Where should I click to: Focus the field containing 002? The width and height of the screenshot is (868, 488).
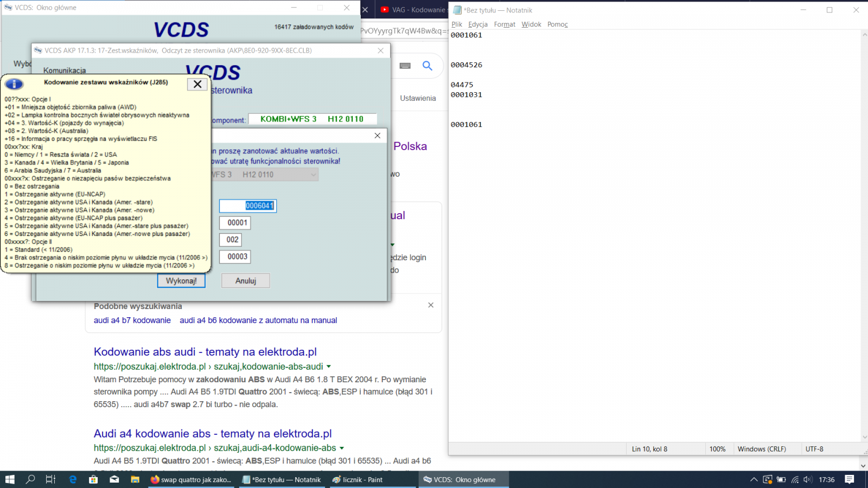[231, 240]
